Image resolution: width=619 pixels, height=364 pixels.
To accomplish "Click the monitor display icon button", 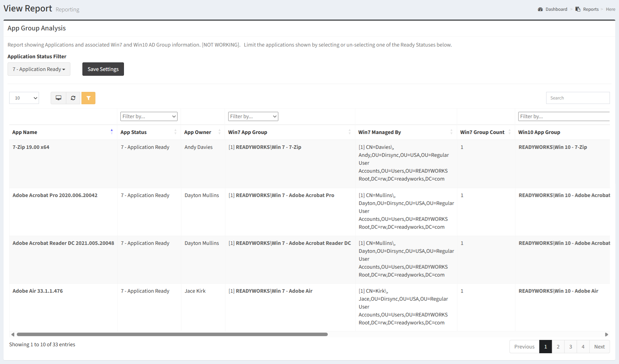I will coord(58,98).
